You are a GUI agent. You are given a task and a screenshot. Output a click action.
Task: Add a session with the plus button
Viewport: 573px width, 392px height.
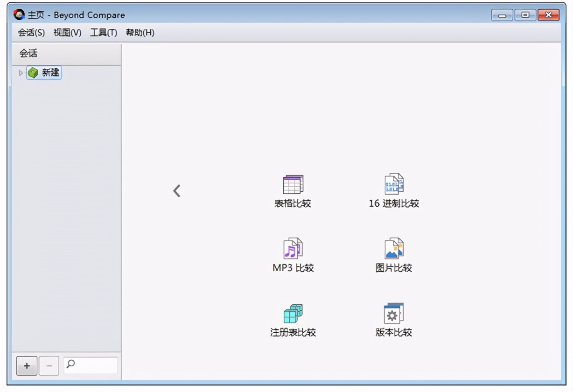27,366
